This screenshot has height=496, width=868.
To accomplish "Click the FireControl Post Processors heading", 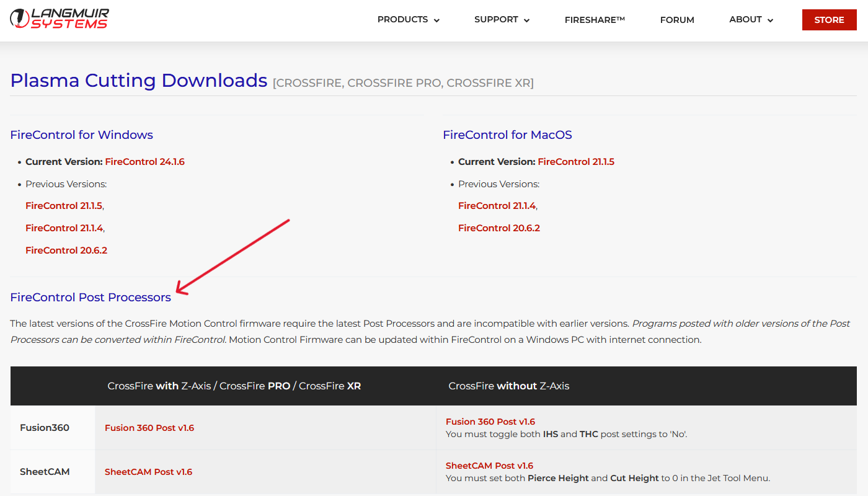I will click(x=91, y=298).
